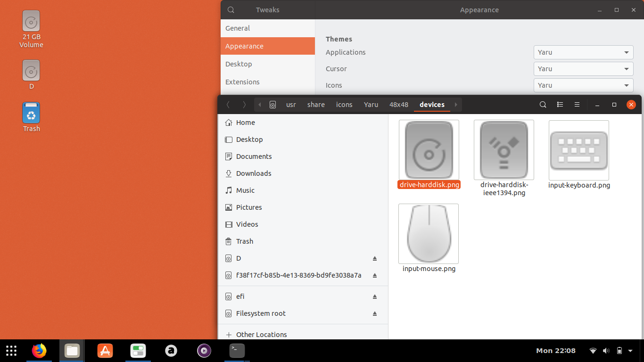Open the Applications theme dropdown

tap(583, 52)
